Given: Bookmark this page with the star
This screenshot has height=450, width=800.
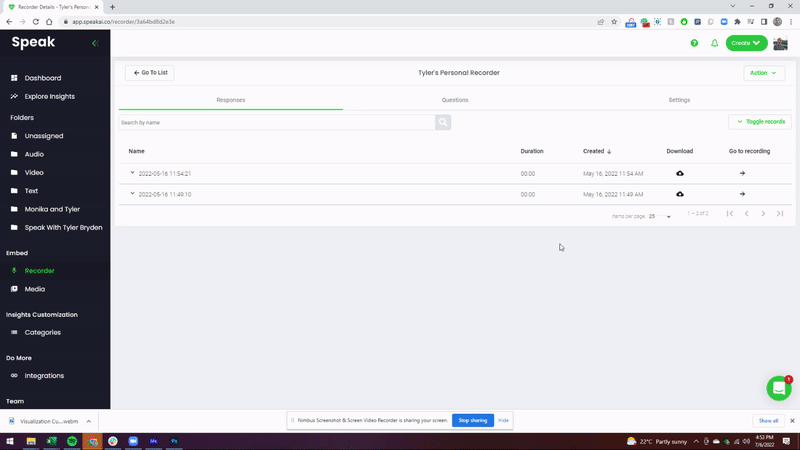Looking at the screenshot, I should pyautogui.click(x=614, y=22).
